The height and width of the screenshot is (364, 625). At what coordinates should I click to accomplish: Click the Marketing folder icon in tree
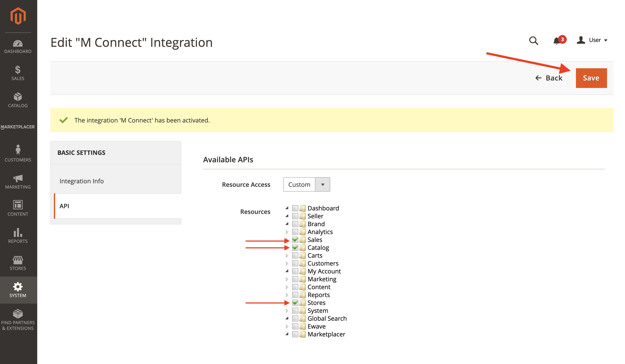[302, 279]
